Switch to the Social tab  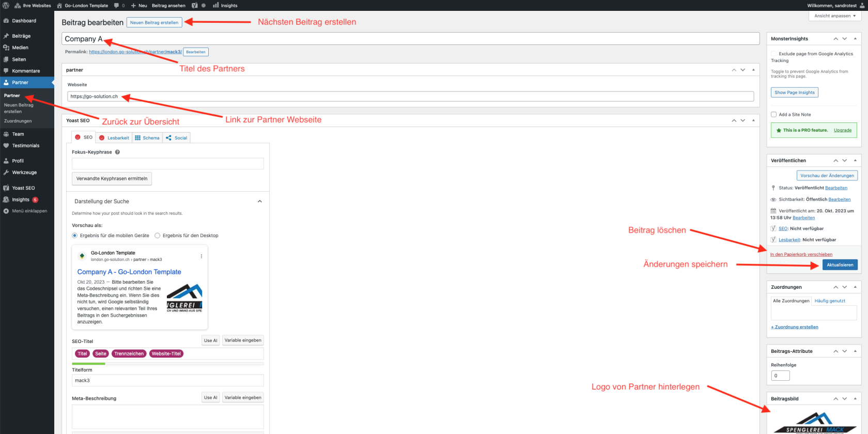[x=177, y=138]
